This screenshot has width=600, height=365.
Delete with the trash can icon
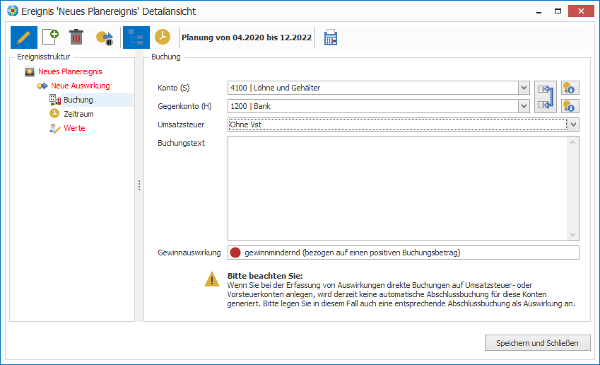point(76,37)
